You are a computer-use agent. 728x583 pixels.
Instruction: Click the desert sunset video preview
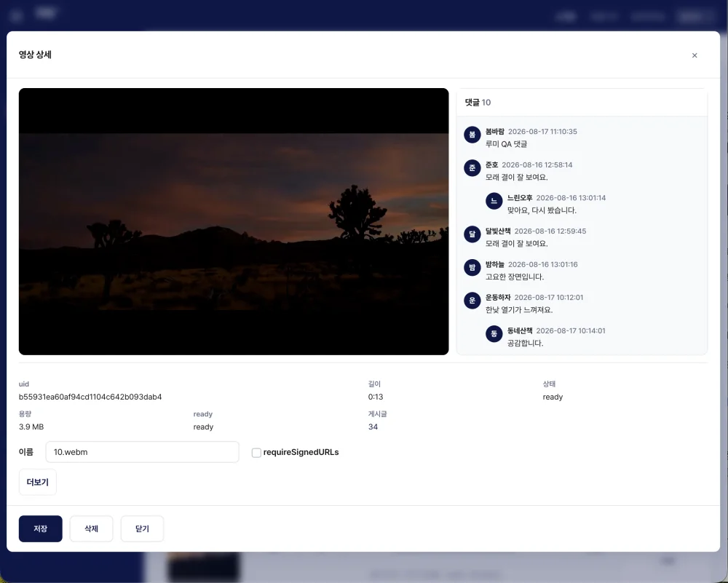coord(234,221)
